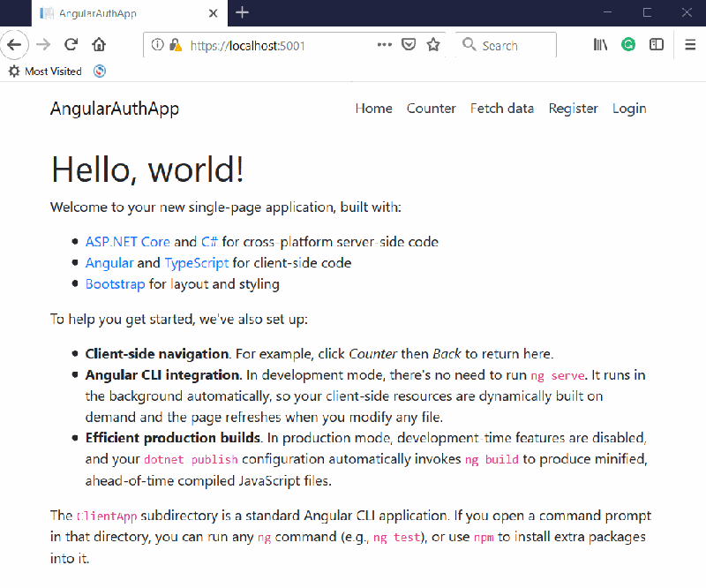Open the Library panel icon
Viewport: 706px width, 588px height.
pos(600,44)
